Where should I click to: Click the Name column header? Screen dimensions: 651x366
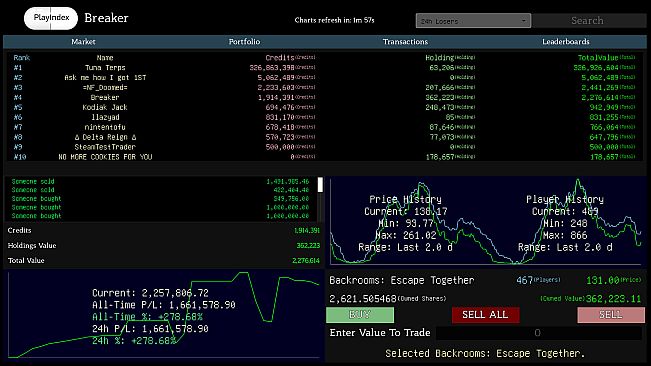click(105, 58)
